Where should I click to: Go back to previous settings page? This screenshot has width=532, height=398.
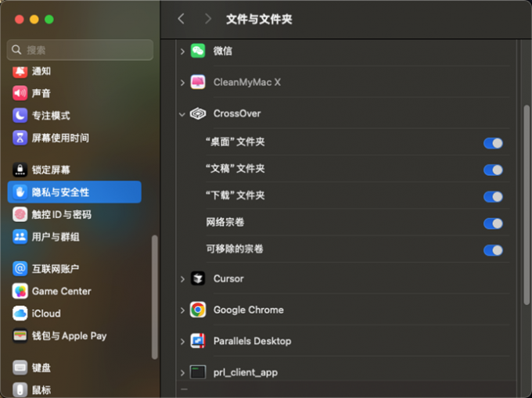click(182, 19)
